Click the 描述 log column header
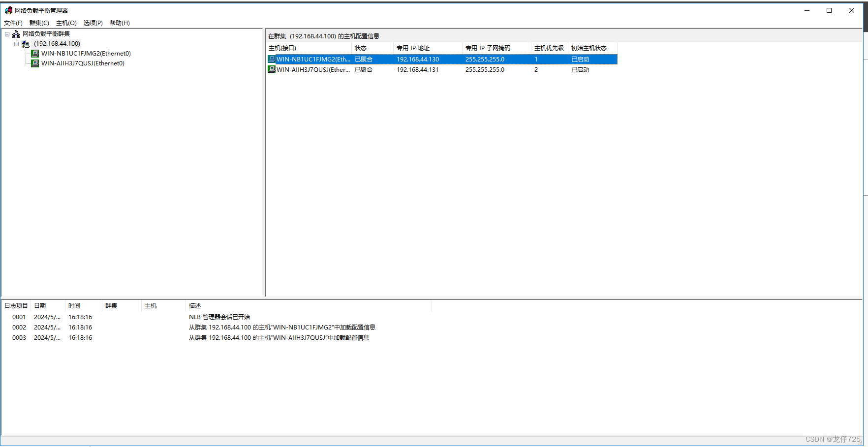This screenshot has width=868, height=447. coord(309,306)
